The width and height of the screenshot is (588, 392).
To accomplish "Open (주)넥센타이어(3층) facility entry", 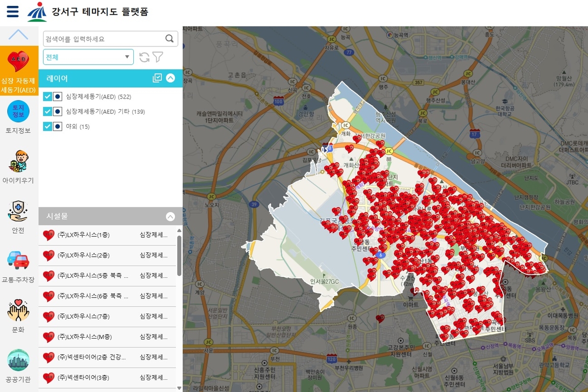I will (83, 378).
